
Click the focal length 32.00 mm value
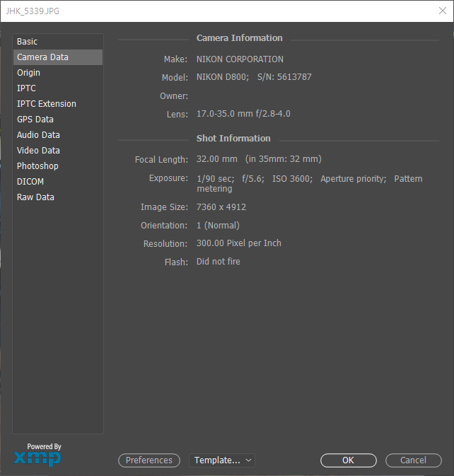(216, 159)
